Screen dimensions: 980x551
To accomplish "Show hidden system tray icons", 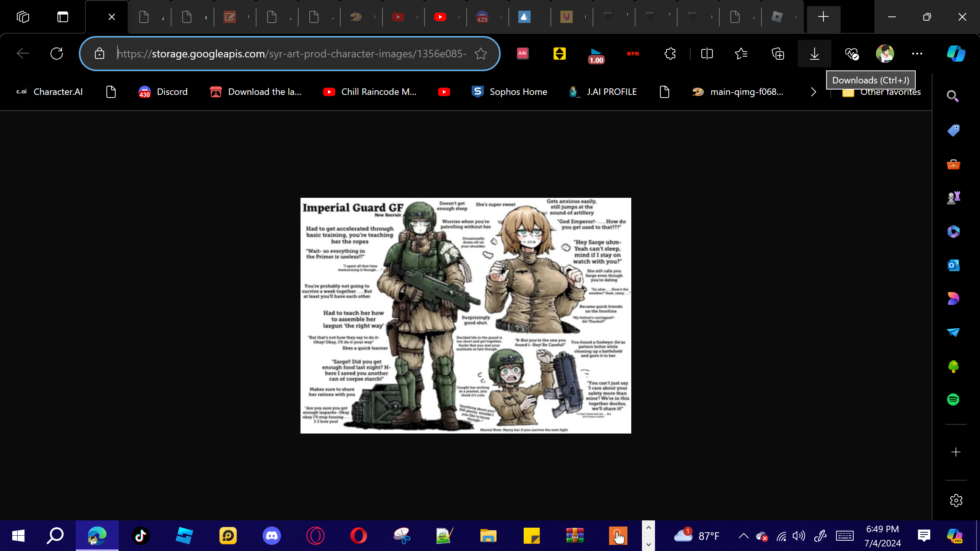I will (x=743, y=536).
